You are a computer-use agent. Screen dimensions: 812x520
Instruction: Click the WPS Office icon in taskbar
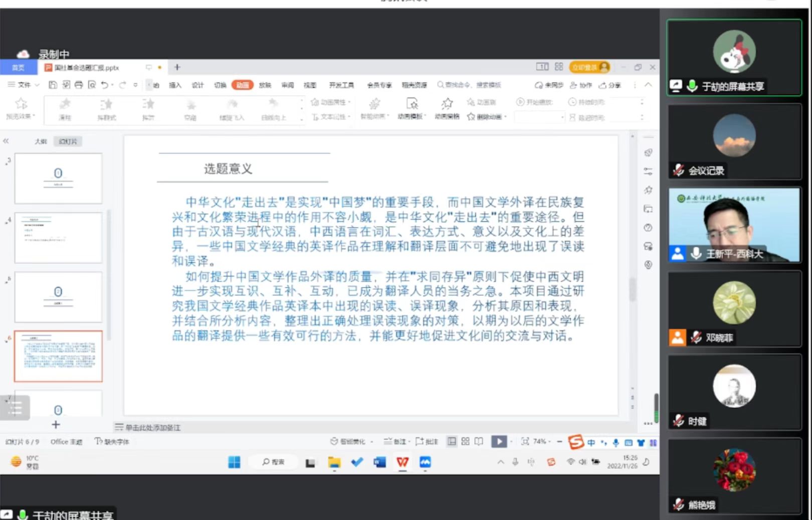click(x=402, y=462)
